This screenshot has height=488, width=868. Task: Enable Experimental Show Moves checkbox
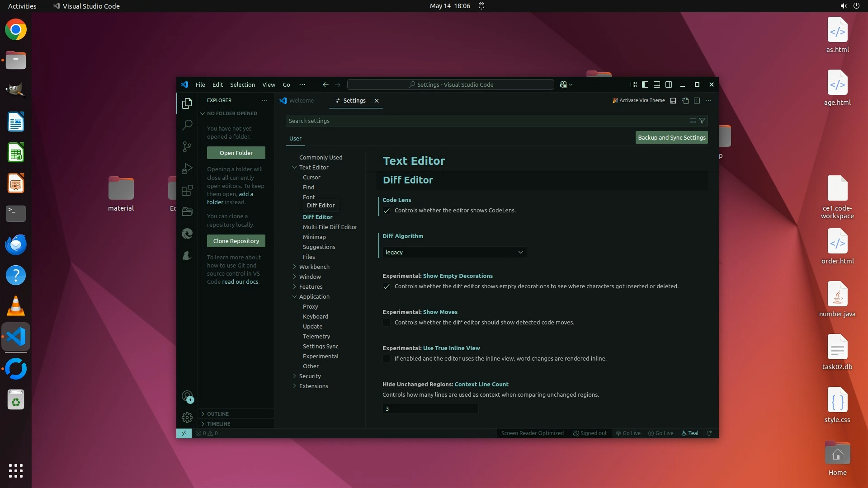(x=387, y=323)
